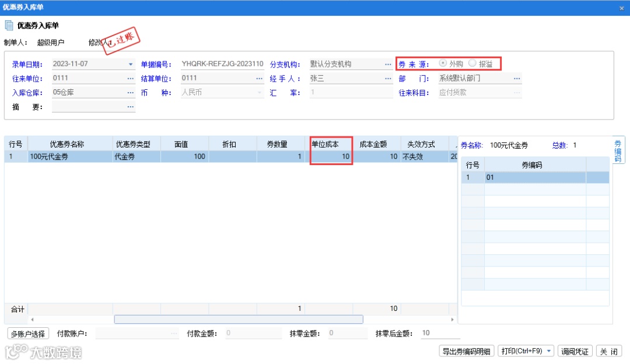Open the 分支机构 lookup ellipsis button
This screenshot has width=630, height=364.
pyautogui.click(x=388, y=64)
